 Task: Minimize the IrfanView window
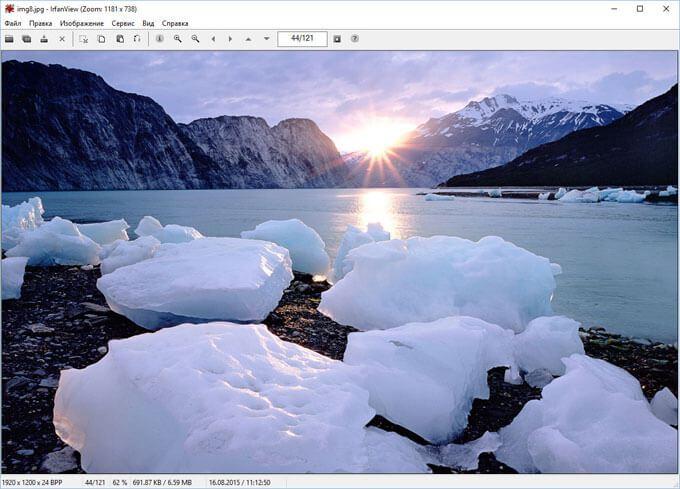coord(614,9)
